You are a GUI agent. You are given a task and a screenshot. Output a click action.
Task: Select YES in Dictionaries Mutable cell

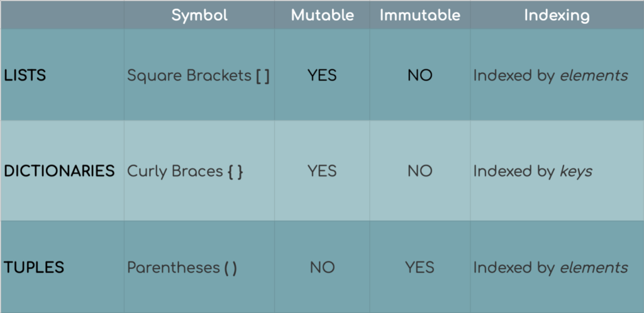322,171
